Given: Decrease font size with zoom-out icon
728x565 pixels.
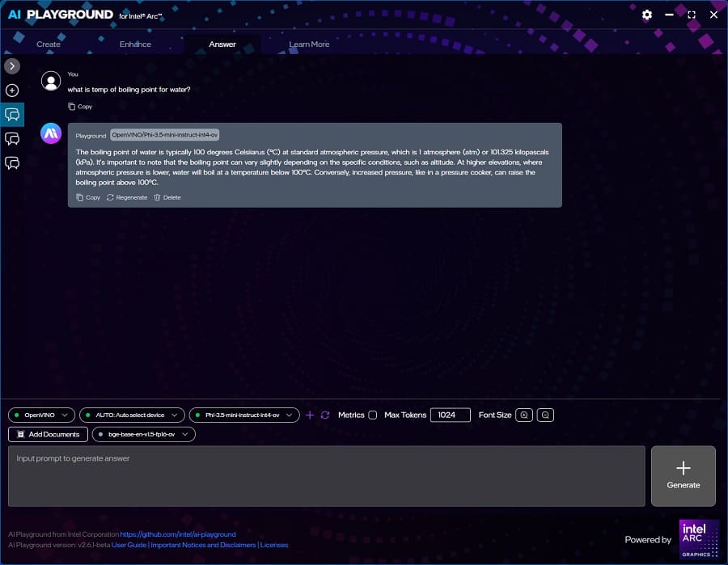Looking at the screenshot, I should [x=546, y=415].
